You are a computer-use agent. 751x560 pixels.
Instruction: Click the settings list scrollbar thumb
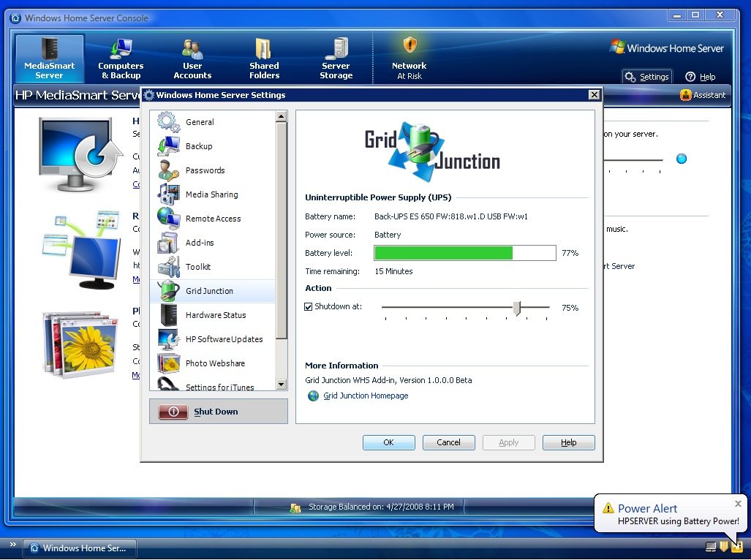[x=281, y=231]
